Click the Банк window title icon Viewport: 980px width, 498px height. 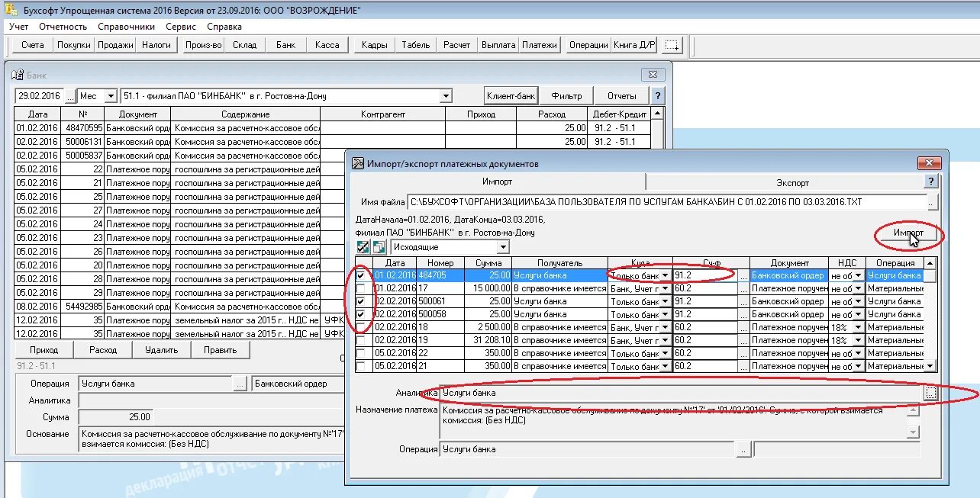tap(17, 75)
